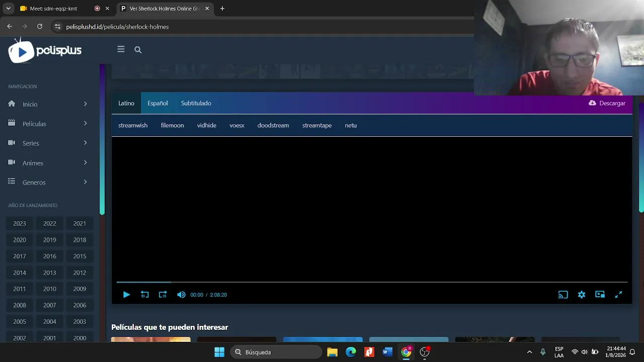Open the Windows Start menu

coord(219,352)
